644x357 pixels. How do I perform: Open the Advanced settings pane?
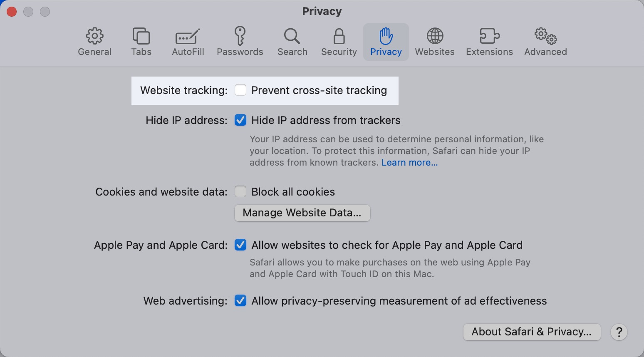[545, 42]
